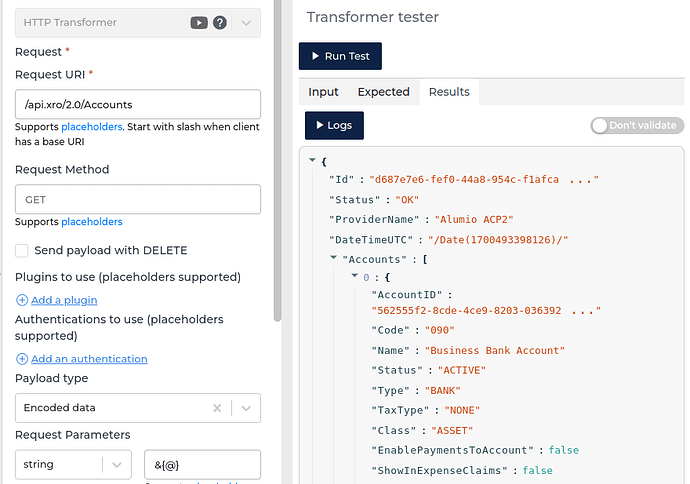Click the Request URI input field
690x484 pixels.
(138, 104)
